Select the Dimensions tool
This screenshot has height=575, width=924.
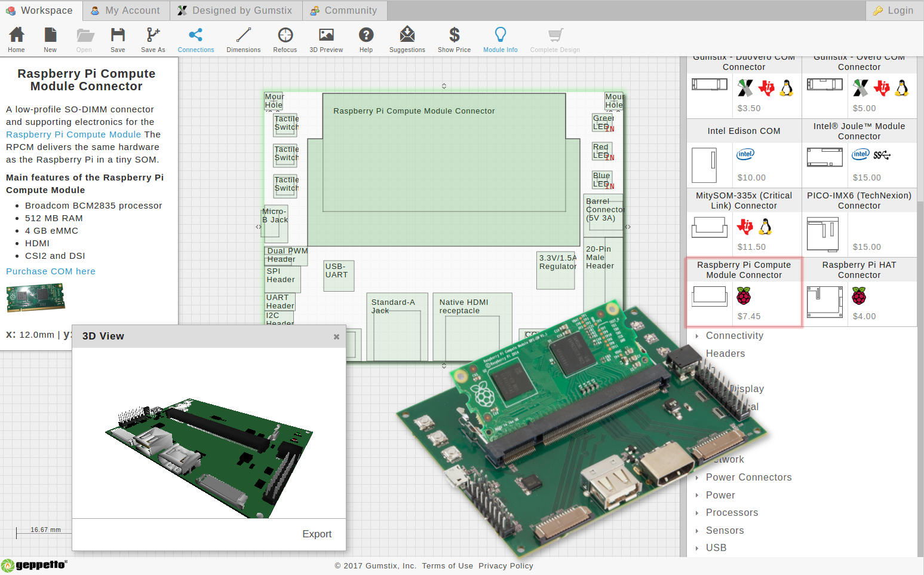click(244, 40)
